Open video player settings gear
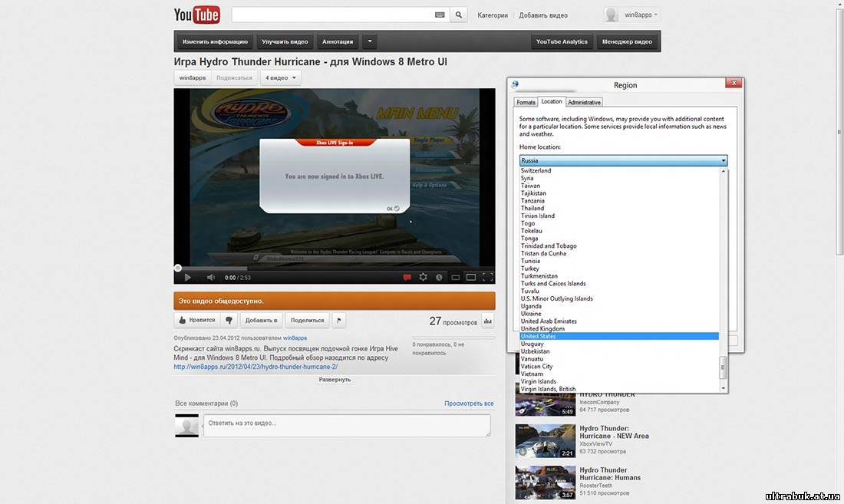 point(423,277)
